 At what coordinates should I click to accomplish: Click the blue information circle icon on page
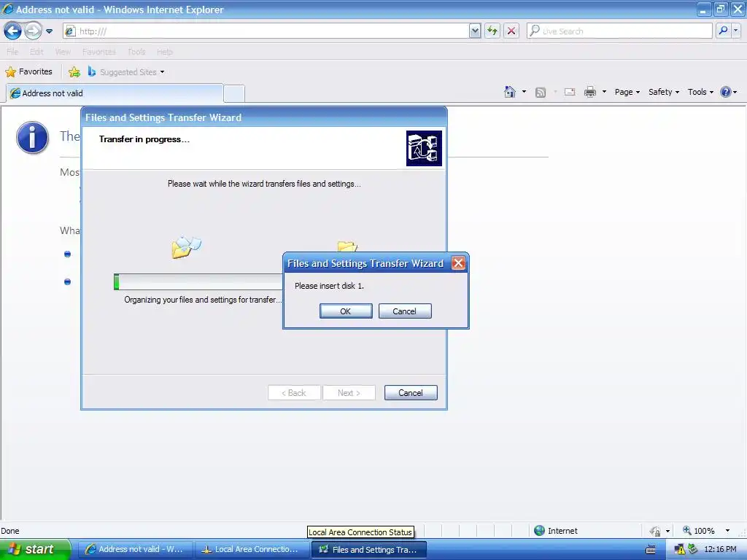[x=32, y=138]
